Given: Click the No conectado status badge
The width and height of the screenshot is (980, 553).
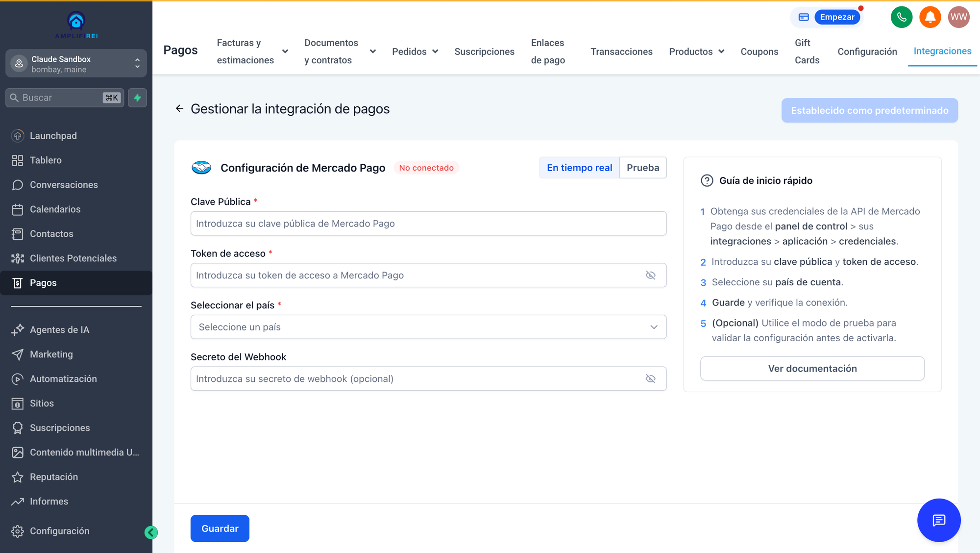Looking at the screenshot, I should [426, 168].
